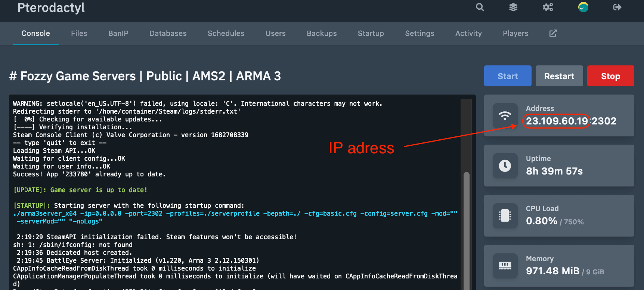
Task: Open the external link icon tab
Action: point(553,33)
